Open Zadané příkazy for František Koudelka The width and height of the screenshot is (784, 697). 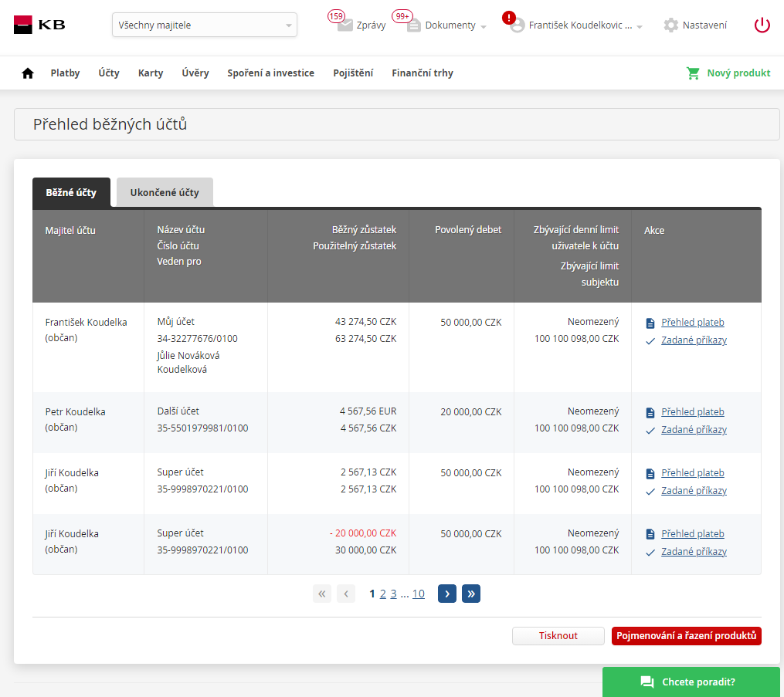694,340
